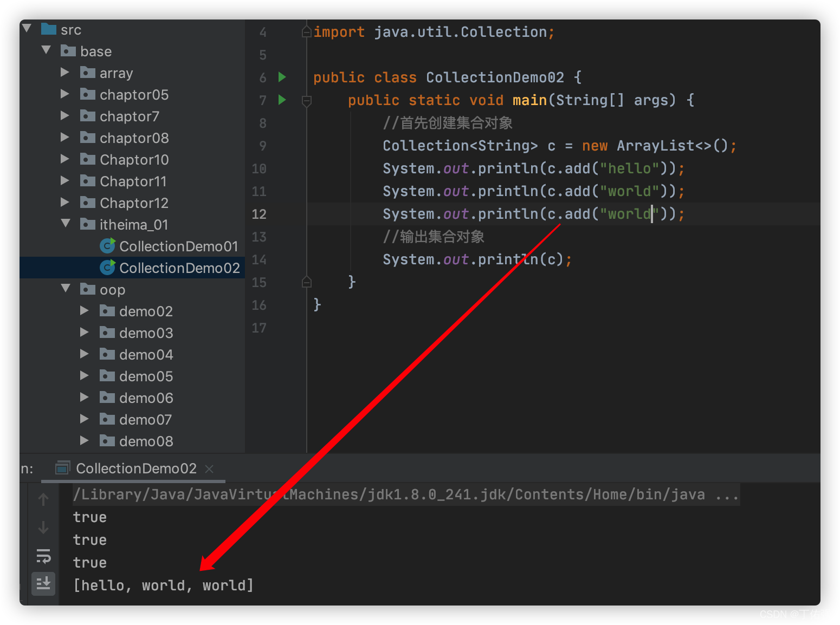Image resolution: width=840 pixels, height=625 pixels.
Task: Click the "hello" string on line 10
Action: pyautogui.click(x=629, y=168)
